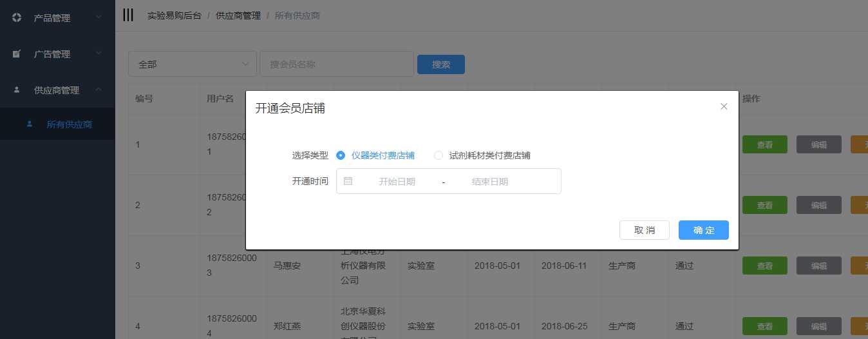Close the 开通会员店铺 dialog
Viewport: 868px width, 339px height.
[x=724, y=106]
